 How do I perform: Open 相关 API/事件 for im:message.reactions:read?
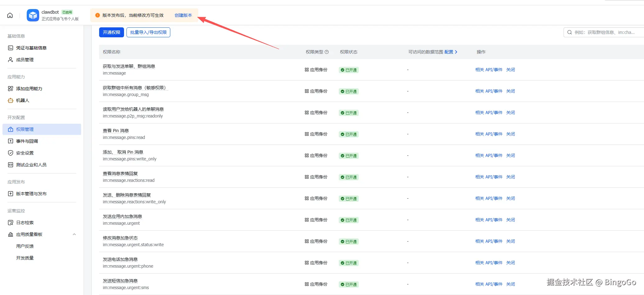click(489, 177)
